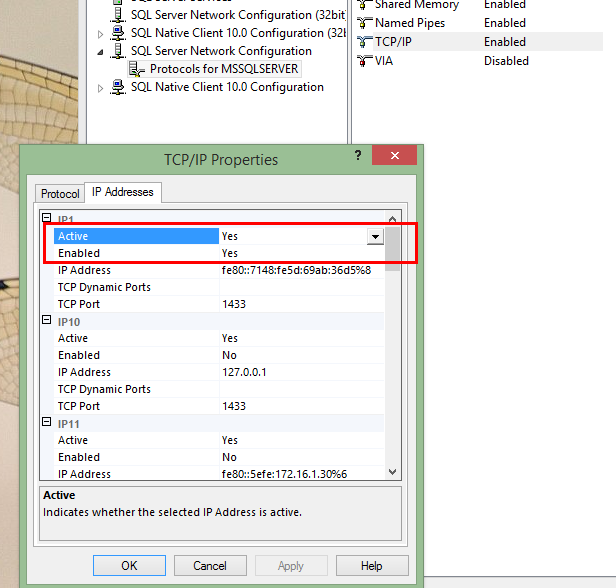This screenshot has width=616, height=588.
Task: Click the SQL Native Client 10.0 Configuration icon
Action: pyautogui.click(x=118, y=87)
